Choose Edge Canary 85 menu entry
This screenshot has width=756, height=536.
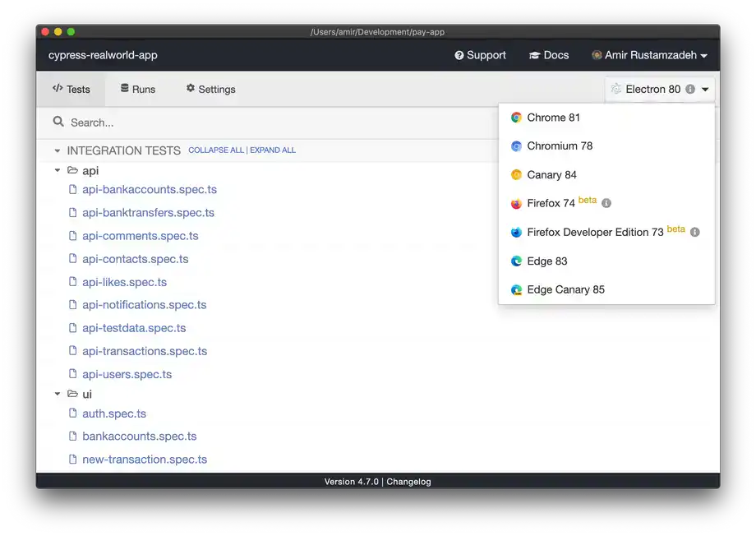[606, 290]
